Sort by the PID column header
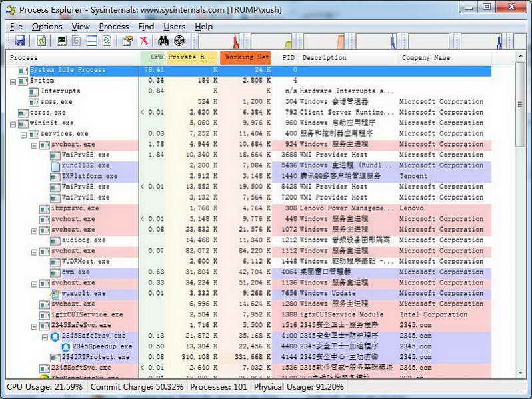The width and height of the screenshot is (532, 399). pos(287,58)
